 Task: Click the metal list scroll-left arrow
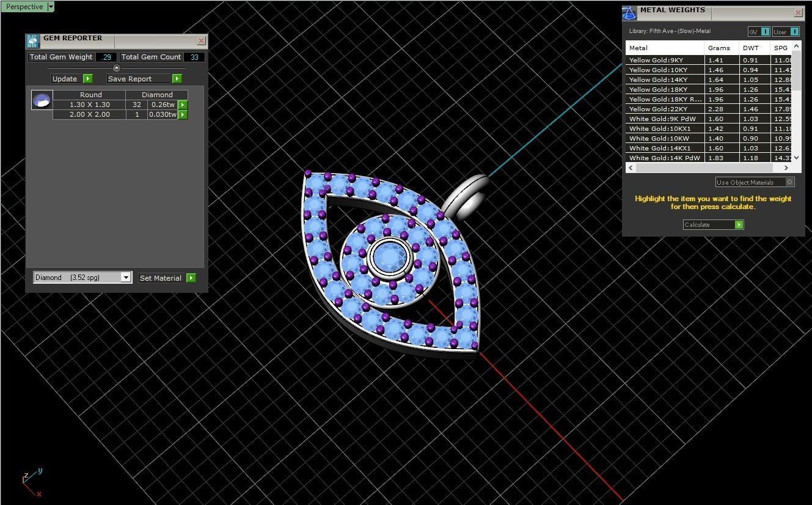631,168
